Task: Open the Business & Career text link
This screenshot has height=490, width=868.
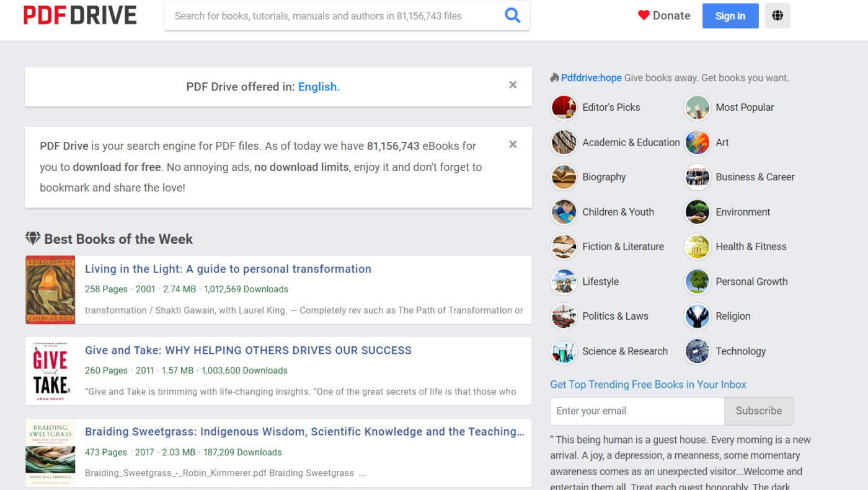Action: pos(755,177)
